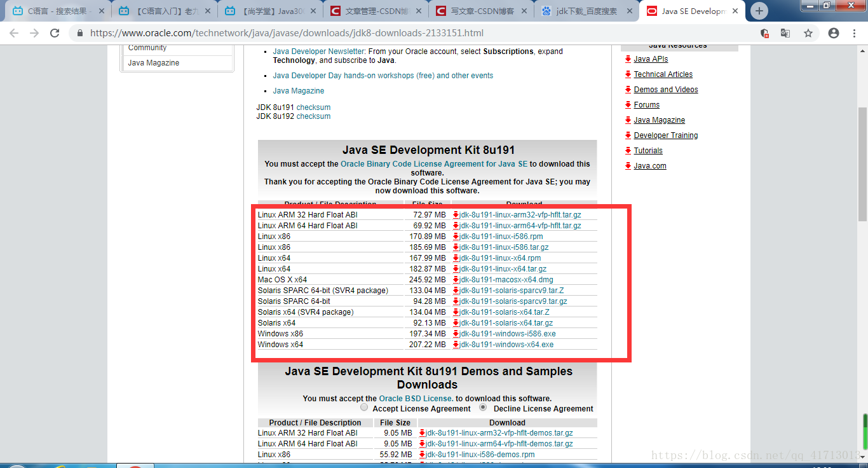
Task: Click the red arrow icon beside Developer Training
Action: 628,135
